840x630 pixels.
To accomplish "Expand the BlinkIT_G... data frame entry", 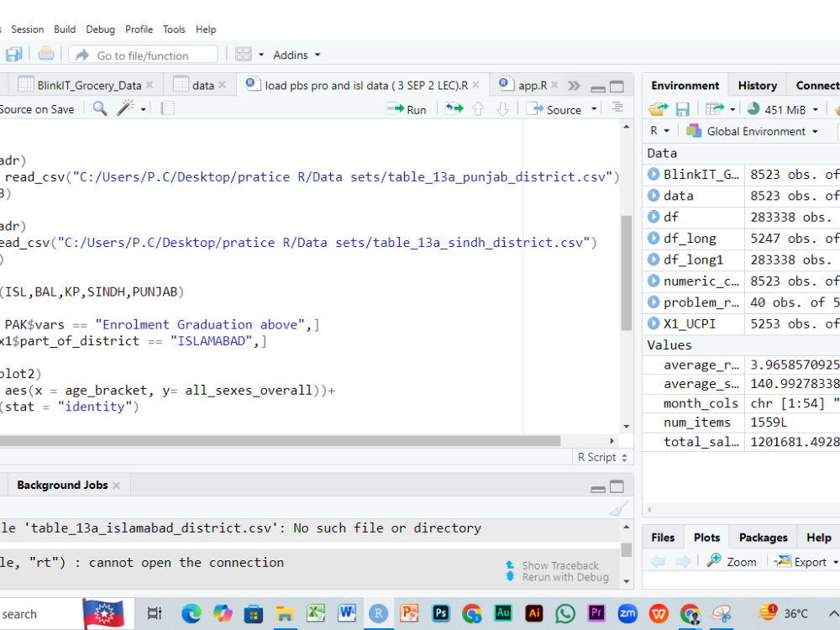I will click(653, 174).
